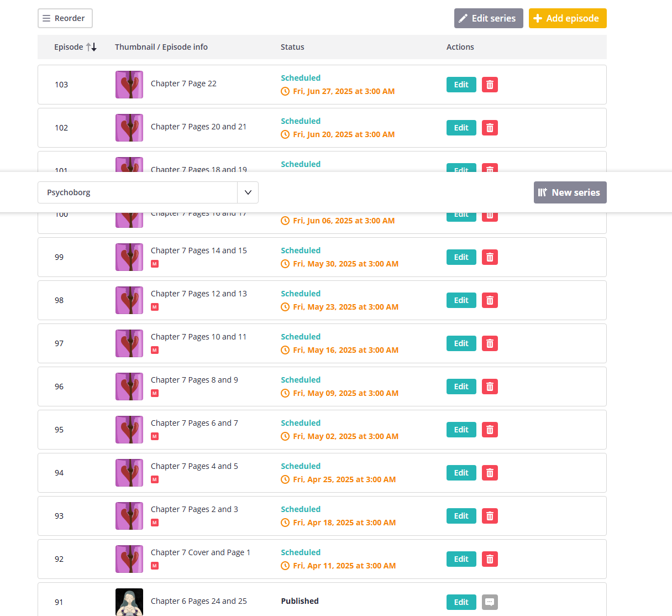This screenshot has height=616, width=672.
Task: Toggle episode column sort order arrows
Action: point(91,47)
